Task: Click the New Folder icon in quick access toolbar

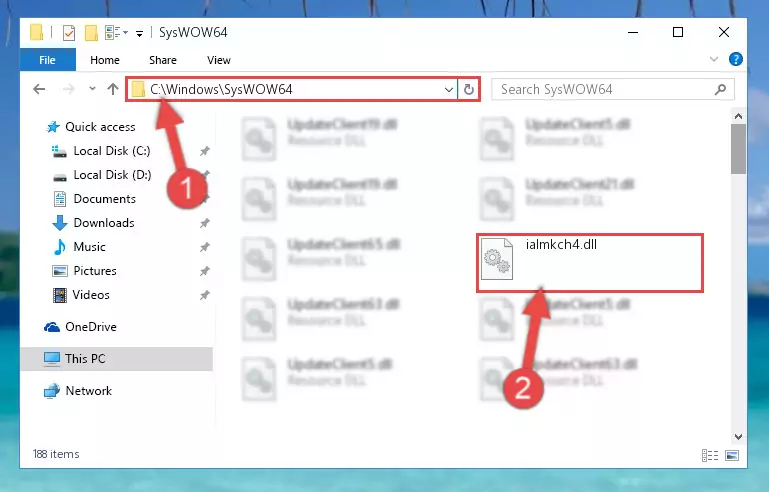Action: 91,33
